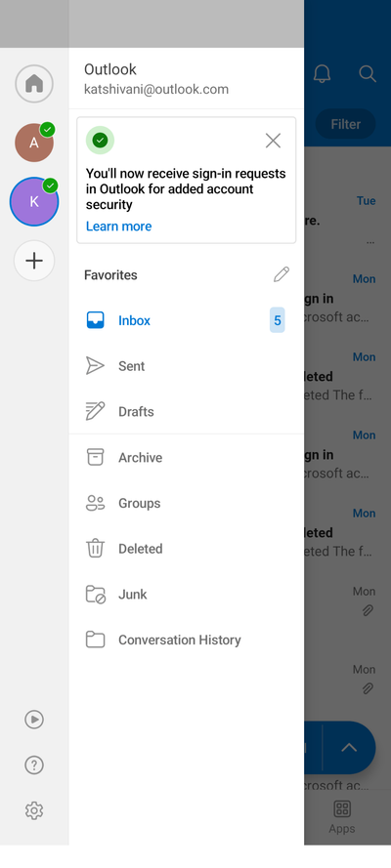
Task: Tap the Tue date in message list
Action: pyautogui.click(x=367, y=200)
